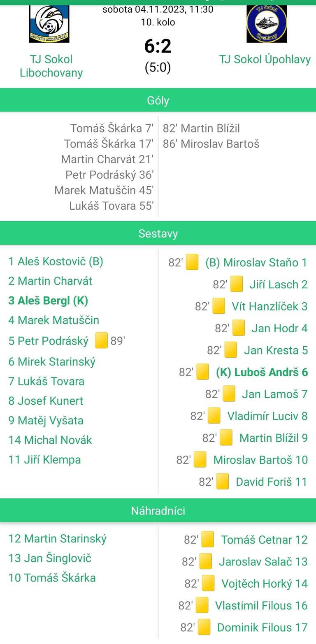Image resolution: width=316 pixels, height=644 pixels.
Task: Click the 6:2 match score
Action: [158, 46]
